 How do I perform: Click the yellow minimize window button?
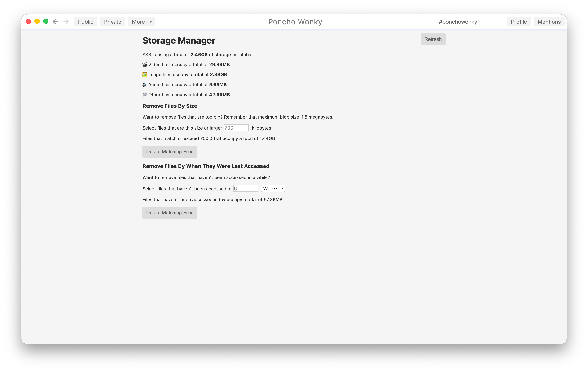37,21
